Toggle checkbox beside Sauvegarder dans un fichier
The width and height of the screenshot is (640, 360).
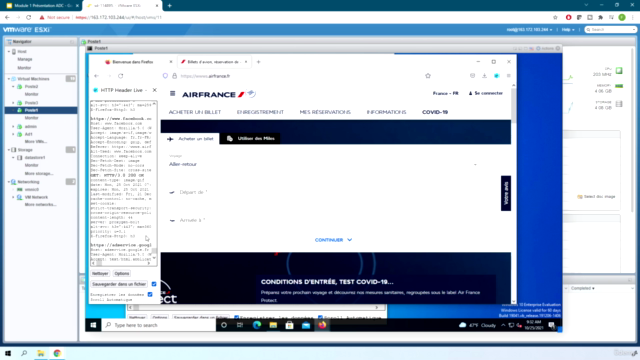[154, 284]
